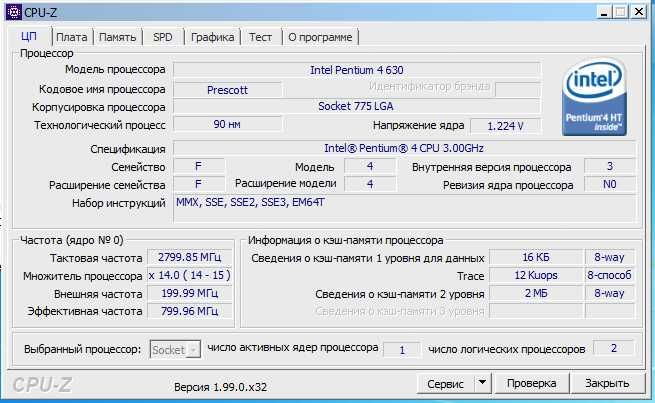
Task: Click the specification Intel Pentium 4 CPU 3.00GHz
Action: [x=404, y=148]
